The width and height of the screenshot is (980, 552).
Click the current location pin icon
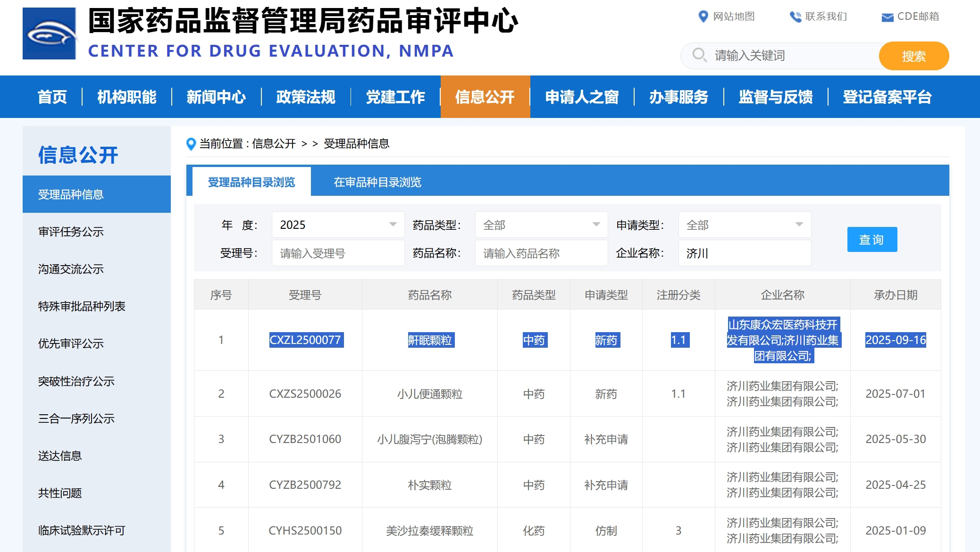pyautogui.click(x=191, y=144)
